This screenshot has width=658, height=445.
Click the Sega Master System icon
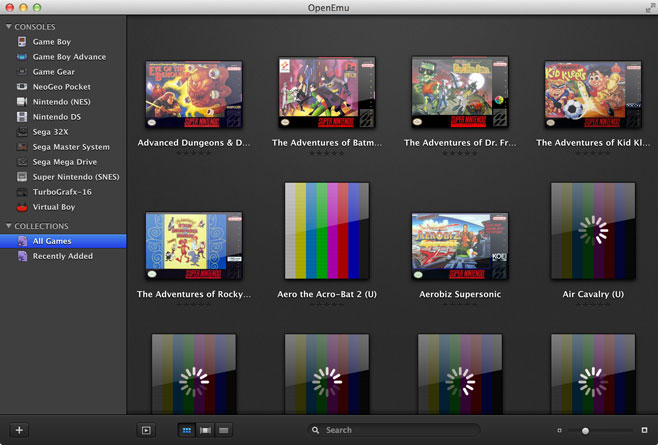click(22, 147)
